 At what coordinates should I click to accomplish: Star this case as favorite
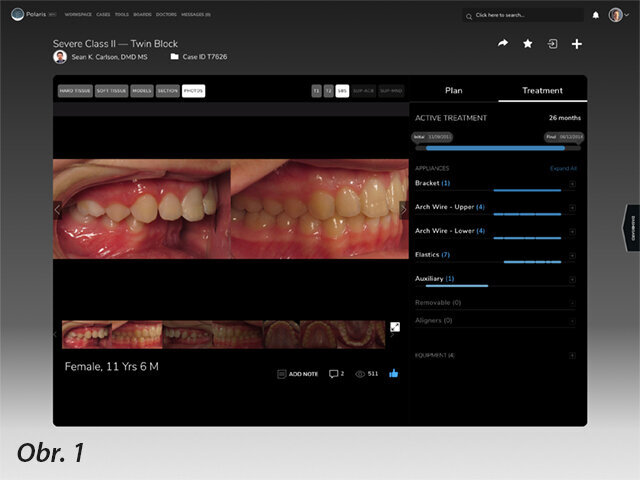[x=527, y=44]
